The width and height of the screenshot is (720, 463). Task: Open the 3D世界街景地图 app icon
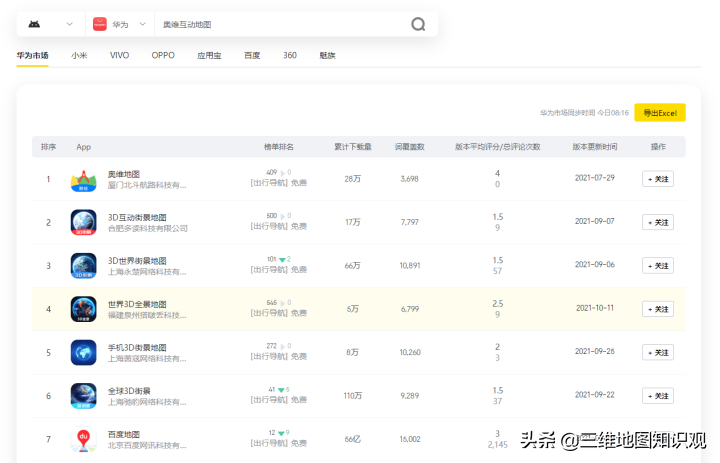84,265
